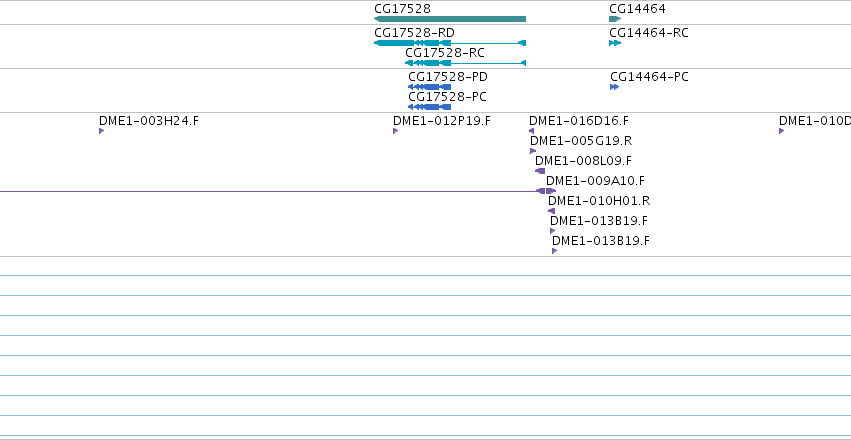Click the CG17528-PC protein label
The image size is (851, 440).
point(447,97)
